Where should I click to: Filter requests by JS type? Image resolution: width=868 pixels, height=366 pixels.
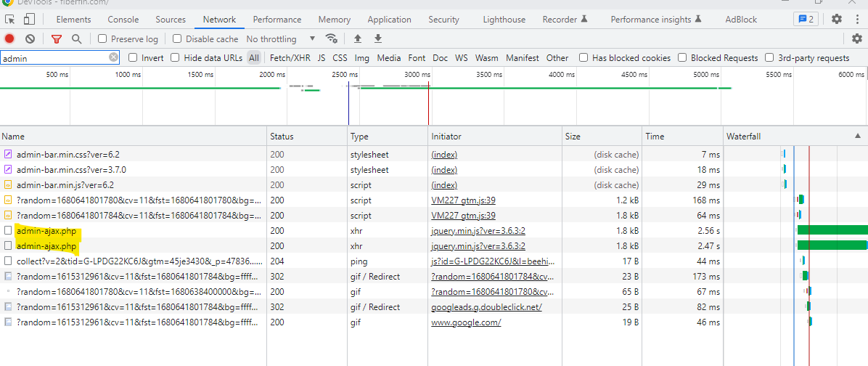click(322, 57)
